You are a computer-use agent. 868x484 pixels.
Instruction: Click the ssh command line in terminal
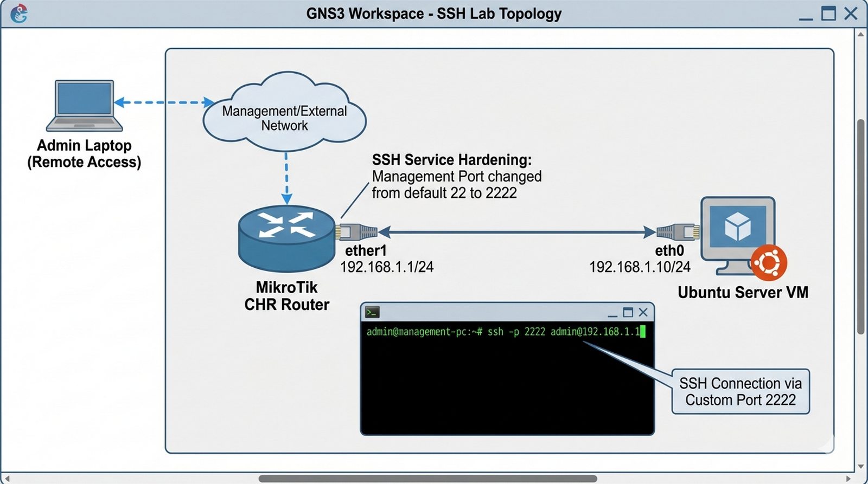coord(503,332)
